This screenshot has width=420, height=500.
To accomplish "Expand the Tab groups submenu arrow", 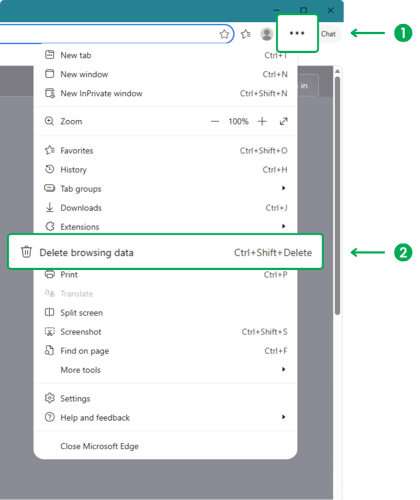I will (284, 188).
